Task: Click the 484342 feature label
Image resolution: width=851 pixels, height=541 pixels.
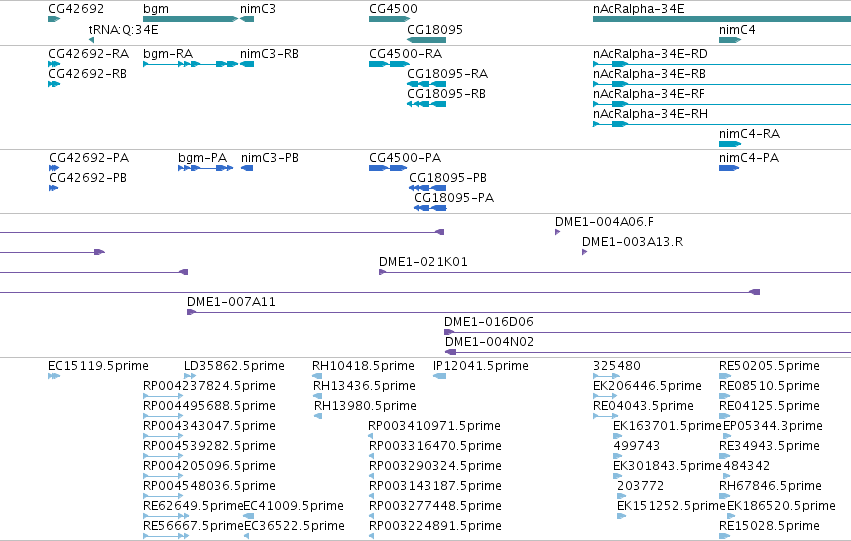Action: [746, 467]
